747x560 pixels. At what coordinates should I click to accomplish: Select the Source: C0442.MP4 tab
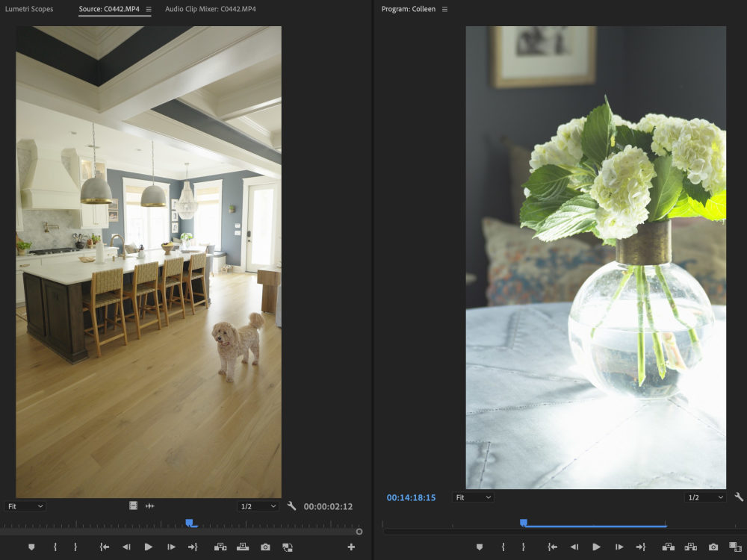coord(109,9)
